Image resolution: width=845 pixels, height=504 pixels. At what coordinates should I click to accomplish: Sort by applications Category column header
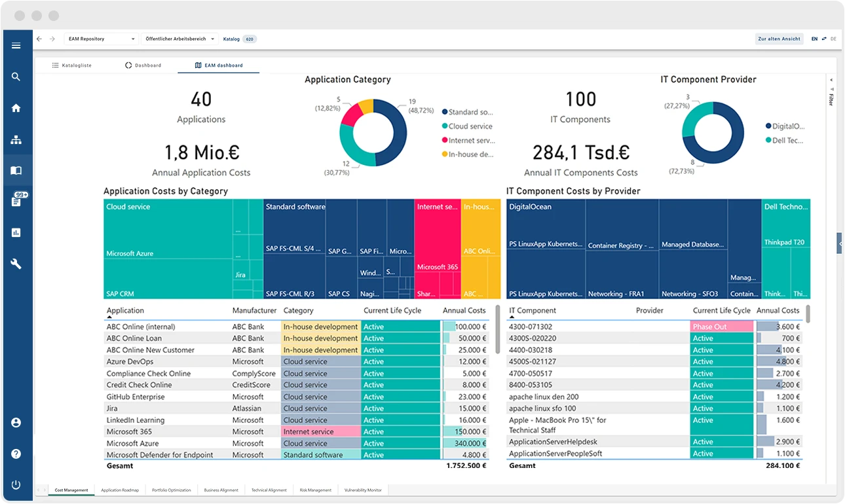298,311
